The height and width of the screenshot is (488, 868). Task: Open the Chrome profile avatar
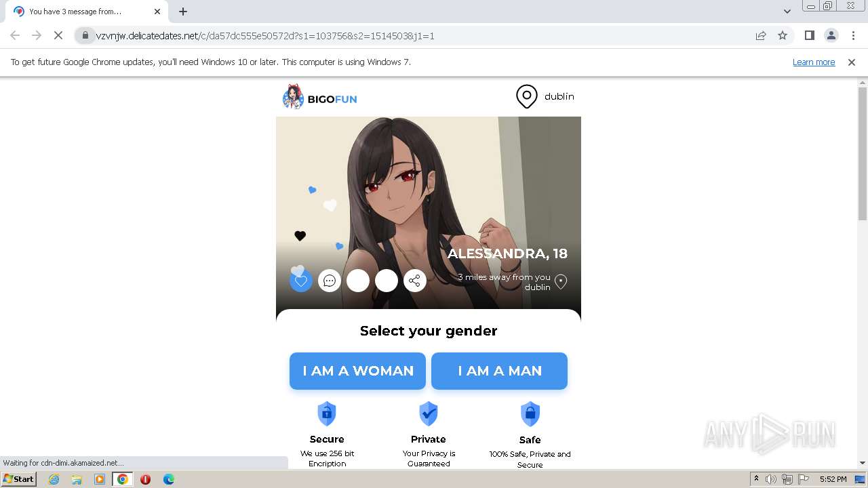point(831,35)
